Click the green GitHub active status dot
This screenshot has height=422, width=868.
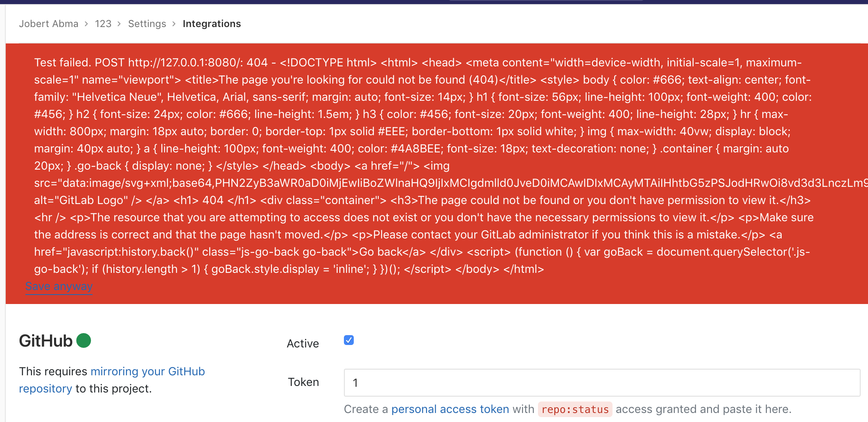[x=84, y=340]
